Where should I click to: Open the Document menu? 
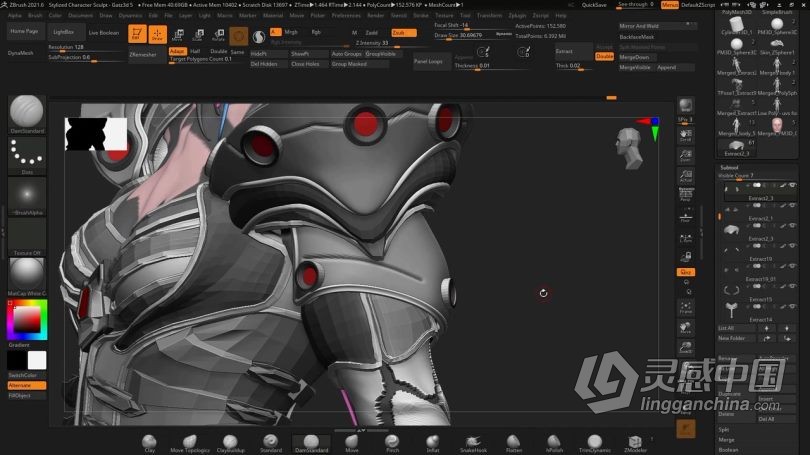(81, 15)
